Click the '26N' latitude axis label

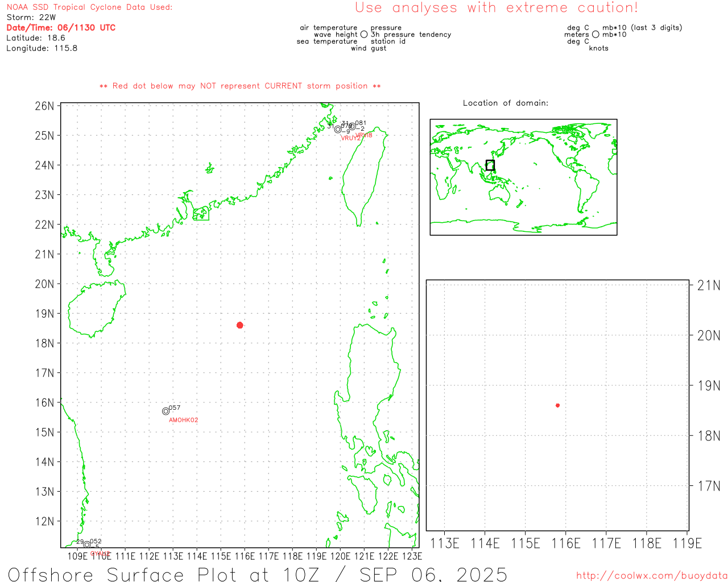click(x=44, y=106)
